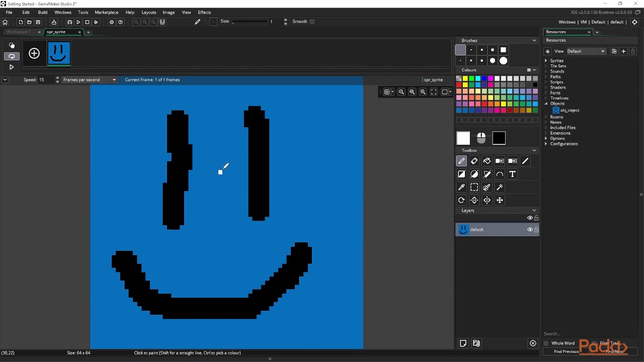The height and width of the screenshot is (362, 644).
Task: Click the black right-mouse colour swatch
Action: (499, 138)
